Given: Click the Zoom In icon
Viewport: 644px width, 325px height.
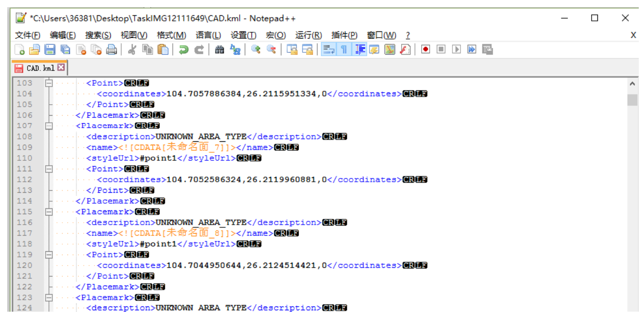Looking at the screenshot, I should pyautogui.click(x=256, y=49).
